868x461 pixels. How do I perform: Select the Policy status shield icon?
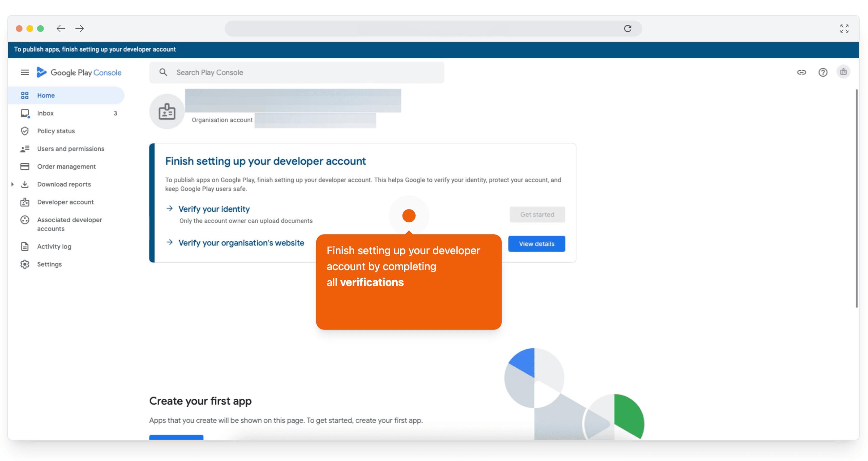[25, 131]
